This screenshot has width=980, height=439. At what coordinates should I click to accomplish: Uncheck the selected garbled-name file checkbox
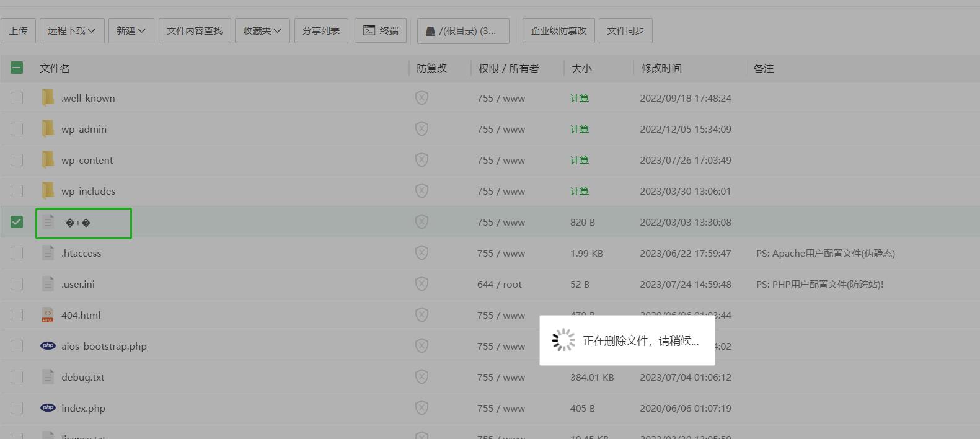pos(17,222)
